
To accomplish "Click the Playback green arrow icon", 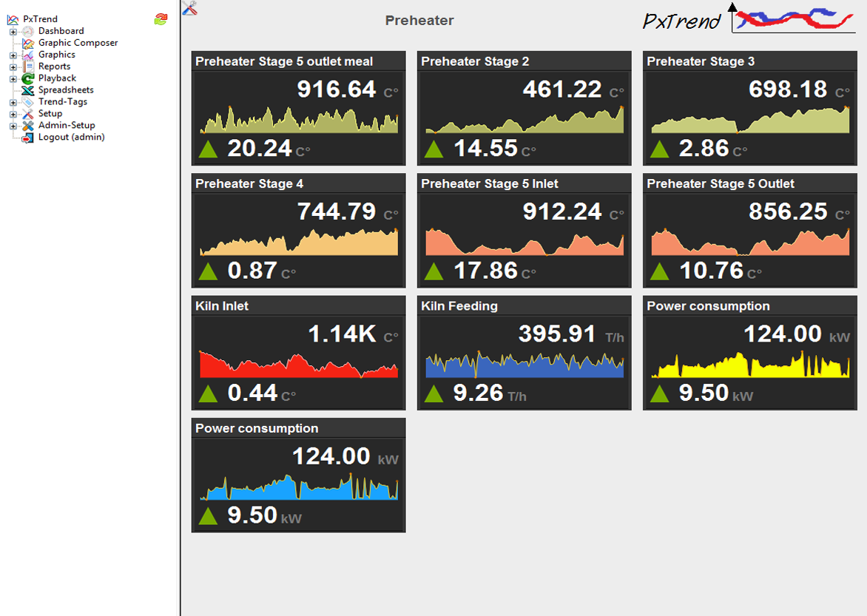I will click(28, 78).
